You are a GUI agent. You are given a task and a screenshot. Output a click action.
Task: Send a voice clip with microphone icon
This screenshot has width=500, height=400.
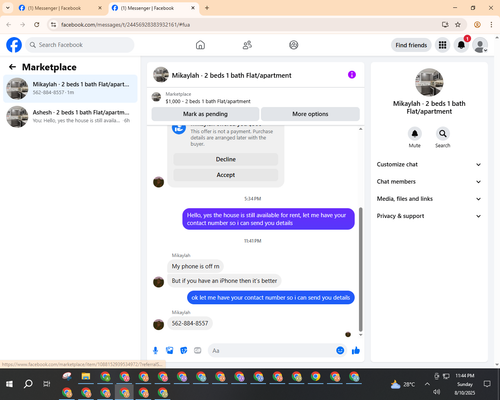[155, 350]
